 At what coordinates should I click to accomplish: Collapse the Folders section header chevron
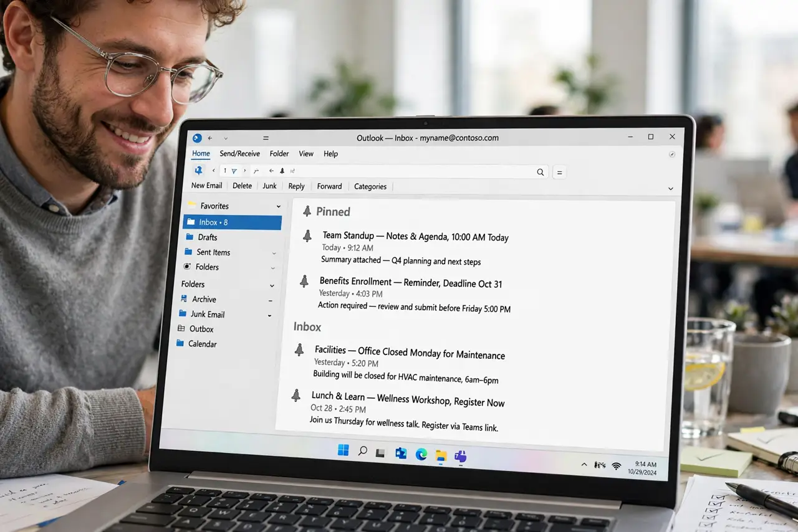pyautogui.click(x=272, y=285)
